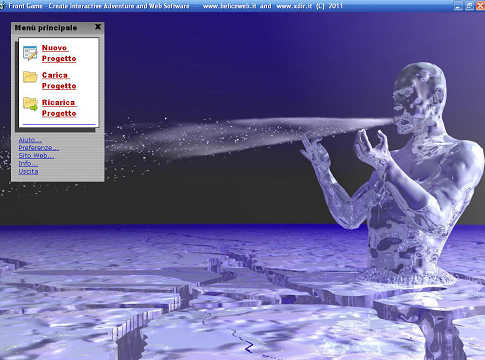Click Uscita to exit

28,171
